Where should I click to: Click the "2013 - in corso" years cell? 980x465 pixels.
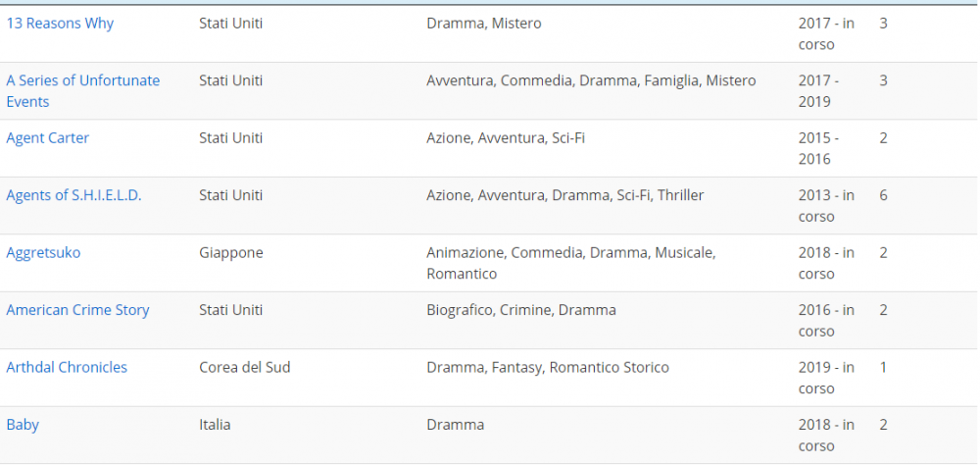pyautogui.click(x=825, y=205)
